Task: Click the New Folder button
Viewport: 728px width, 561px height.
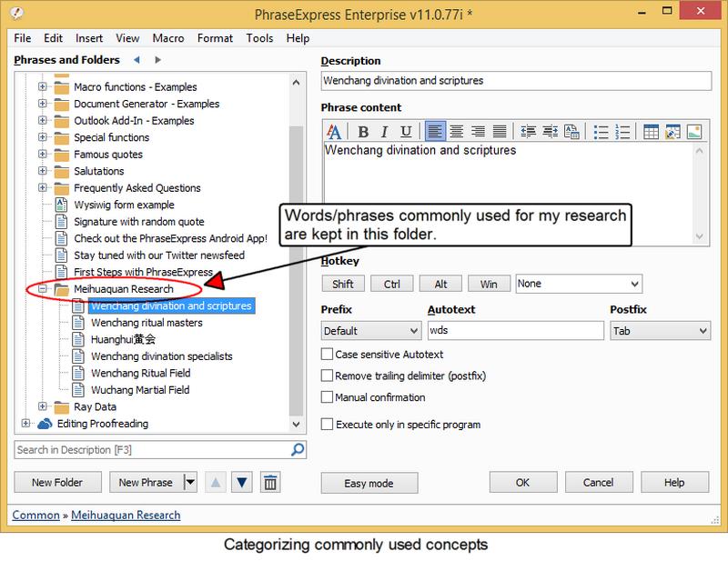Action: 57,483
